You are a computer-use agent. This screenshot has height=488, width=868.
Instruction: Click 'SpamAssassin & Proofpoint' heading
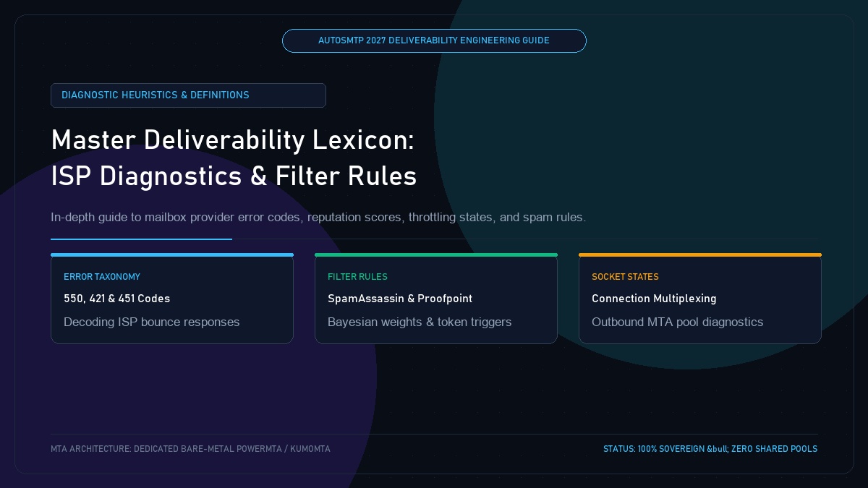[x=400, y=299]
